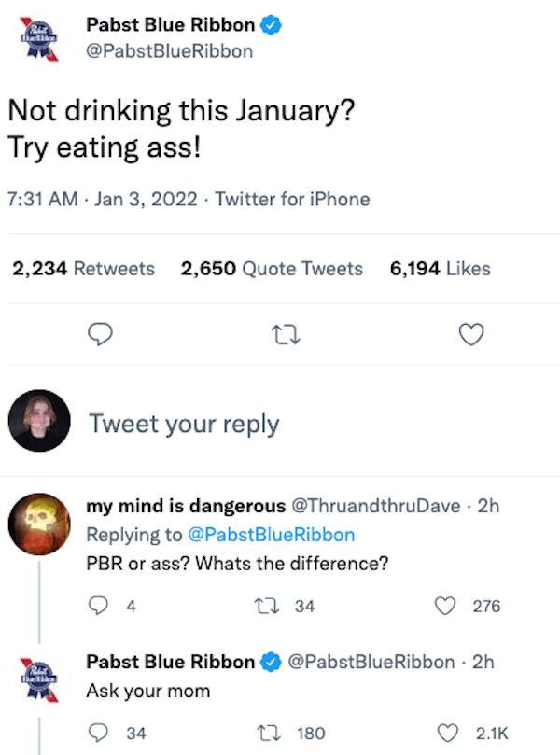560x755 pixels.
Task: Click the "Twitter for iPhone" source link
Action: (x=292, y=199)
